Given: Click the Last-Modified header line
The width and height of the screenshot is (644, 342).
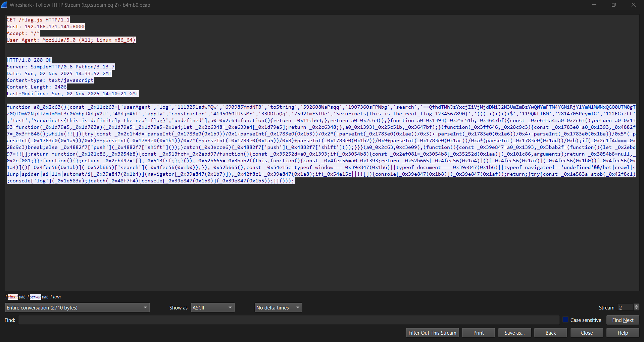Looking at the screenshot, I should pos(72,94).
